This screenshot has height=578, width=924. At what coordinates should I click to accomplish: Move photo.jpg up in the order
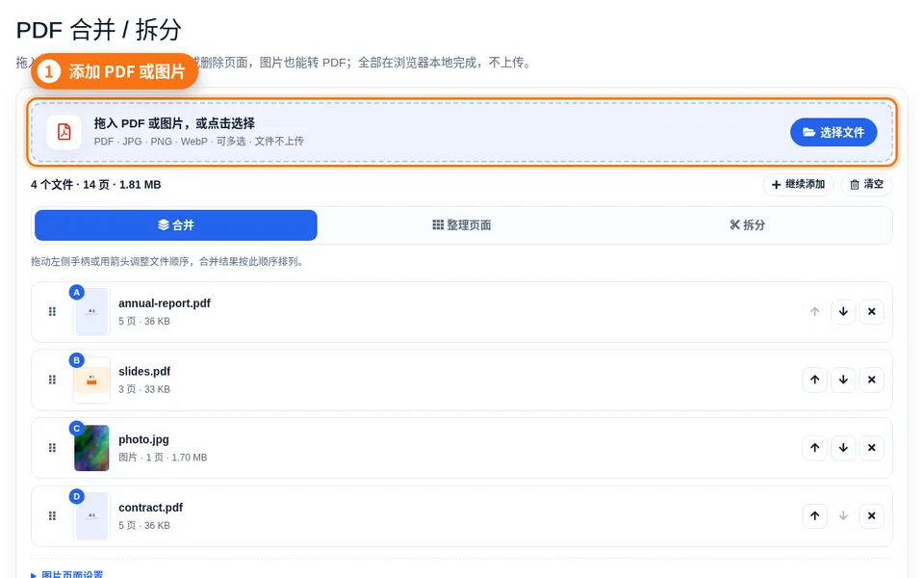(814, 448)
